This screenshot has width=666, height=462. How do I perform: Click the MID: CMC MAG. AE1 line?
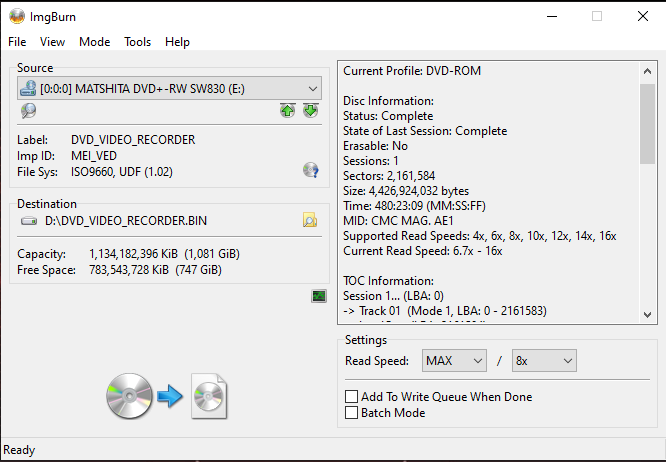(398, 221)
